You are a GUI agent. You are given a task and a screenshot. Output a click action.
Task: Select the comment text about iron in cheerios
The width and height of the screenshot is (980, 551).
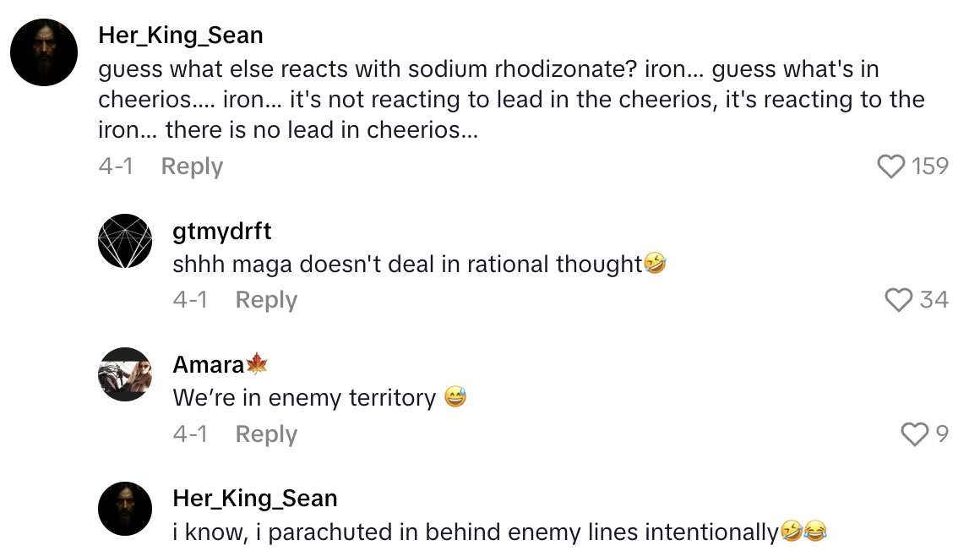(507, 100)
